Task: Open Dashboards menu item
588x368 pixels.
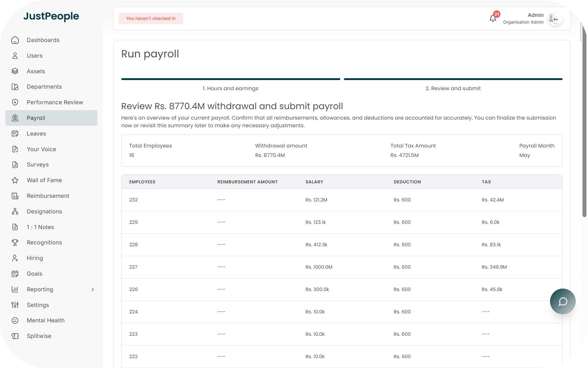Action: [x=51, y=40]
